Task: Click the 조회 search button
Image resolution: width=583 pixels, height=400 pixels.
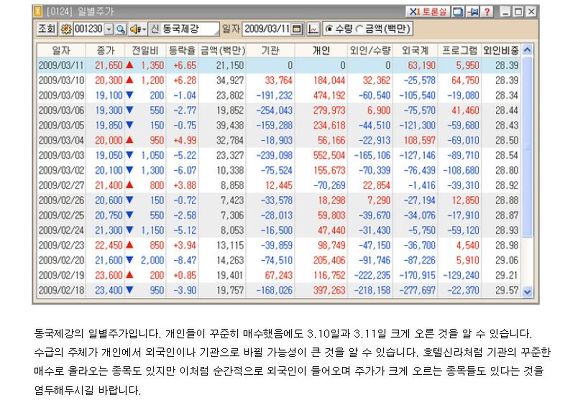Action: [47, 29]
